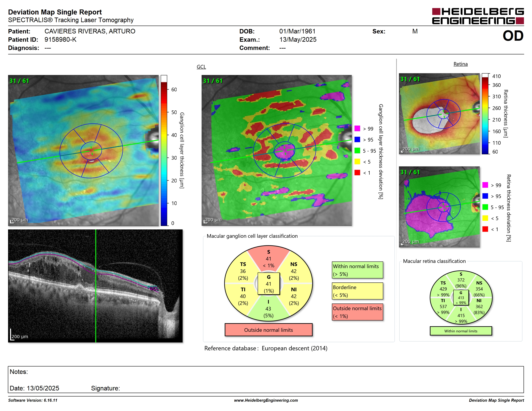The height and width of the screenshot is (411, 532).
Task: Click www.HeidelbergEngineering.com footer link
Action: coord(266,400)
